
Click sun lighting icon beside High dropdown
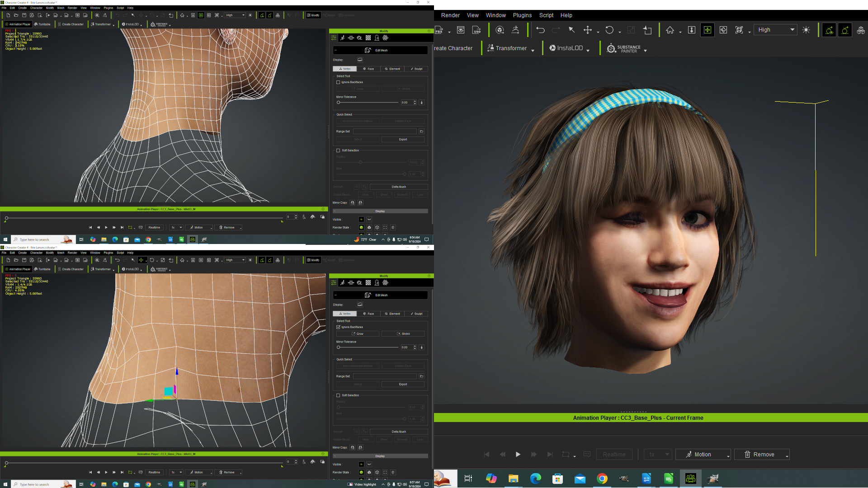click(x=806, y=30)
